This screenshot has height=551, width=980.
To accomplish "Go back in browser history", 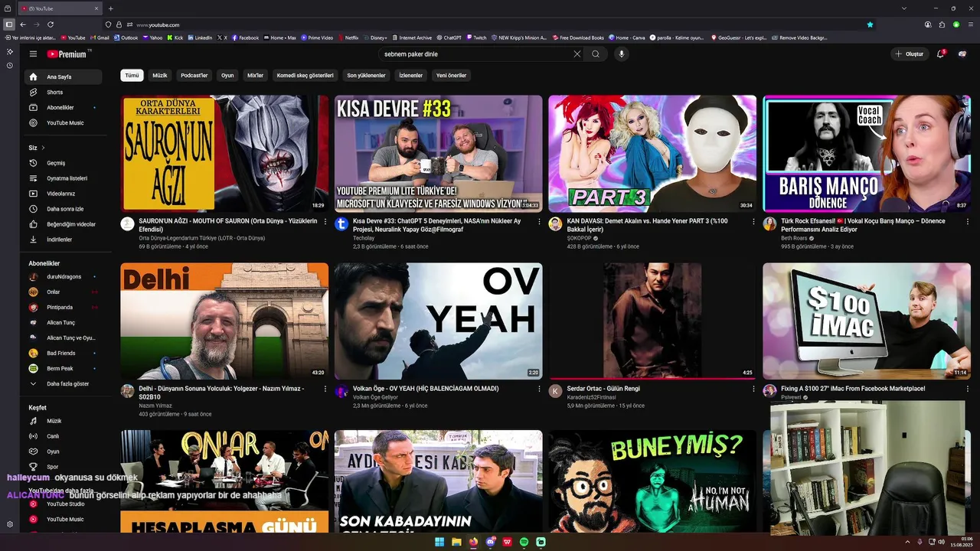I will 23,24.
